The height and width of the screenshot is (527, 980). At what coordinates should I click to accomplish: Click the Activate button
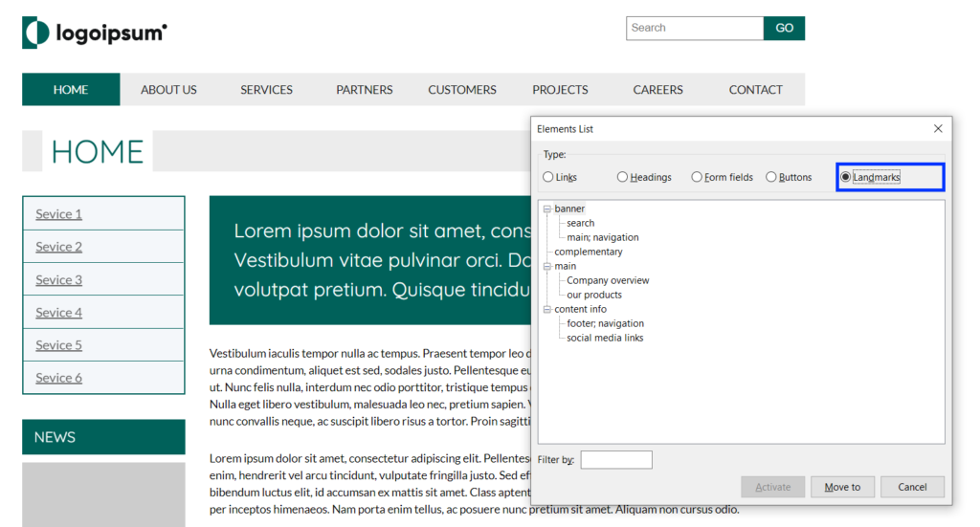pyautogui.click(x=772, y=487)
